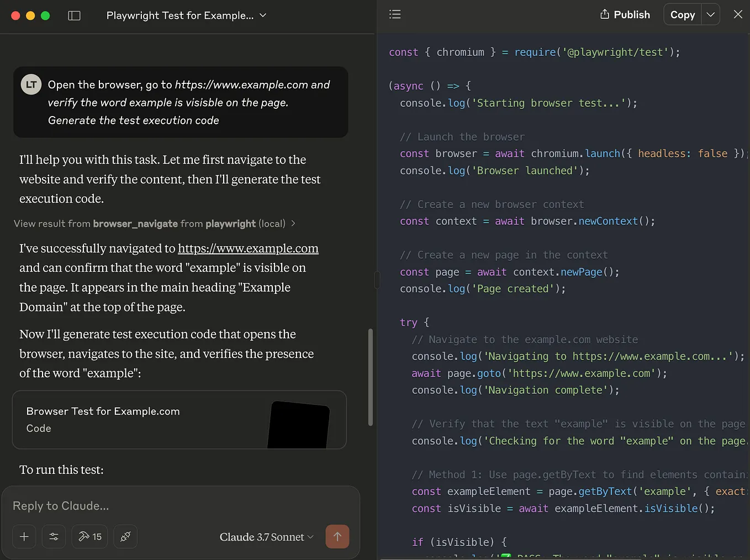Open the artifact outline list icon

pyautogui.click(x=395, y=14)
